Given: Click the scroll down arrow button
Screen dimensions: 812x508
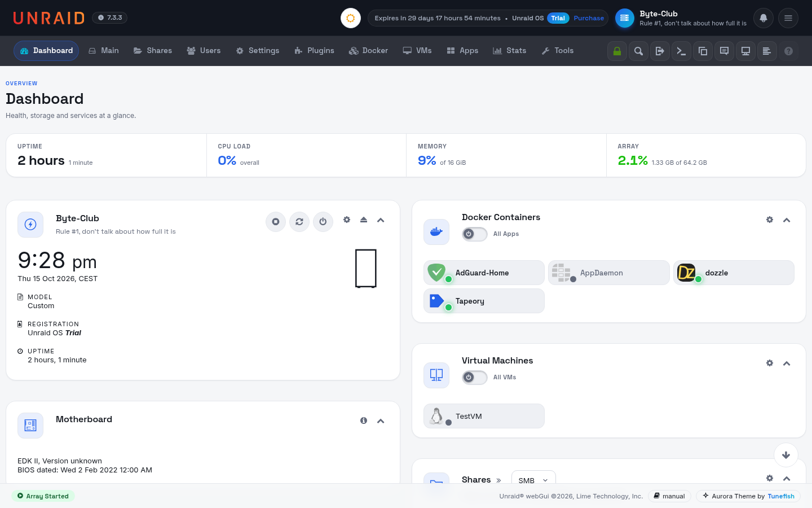Looking at the screenshot, I should [786, 455].
